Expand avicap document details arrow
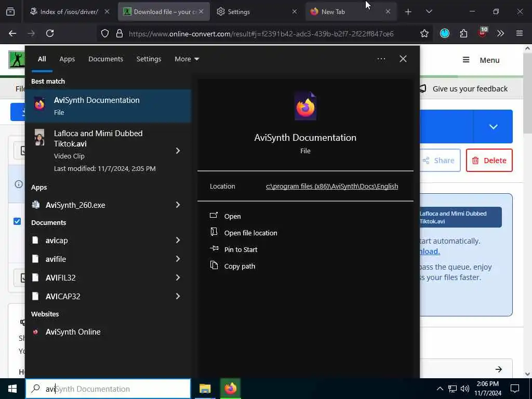Viewport: 532px width, 399px height. (178, 240)
